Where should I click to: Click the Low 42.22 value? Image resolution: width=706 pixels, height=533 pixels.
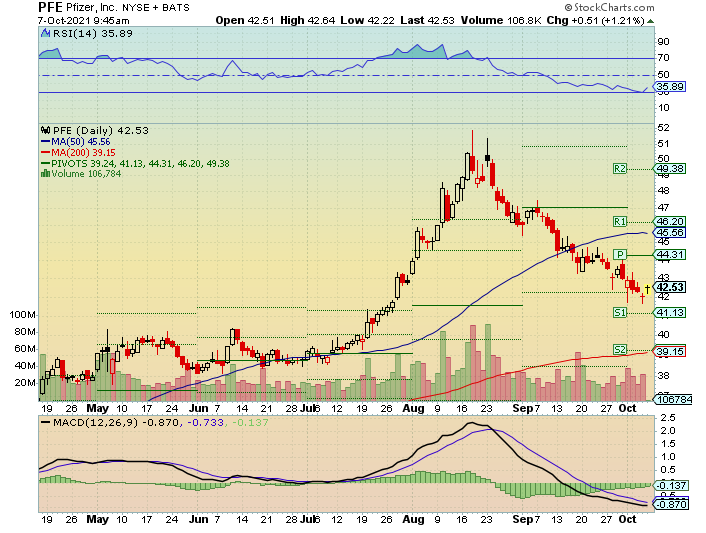pyautogui.click(x=367, y=20)
